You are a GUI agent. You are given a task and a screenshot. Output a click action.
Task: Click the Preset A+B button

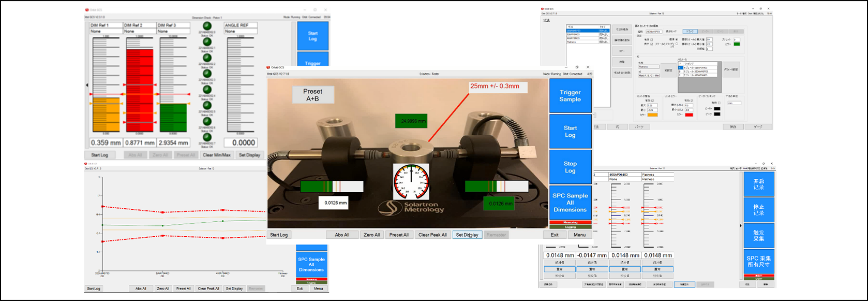[x=312, y=95]
